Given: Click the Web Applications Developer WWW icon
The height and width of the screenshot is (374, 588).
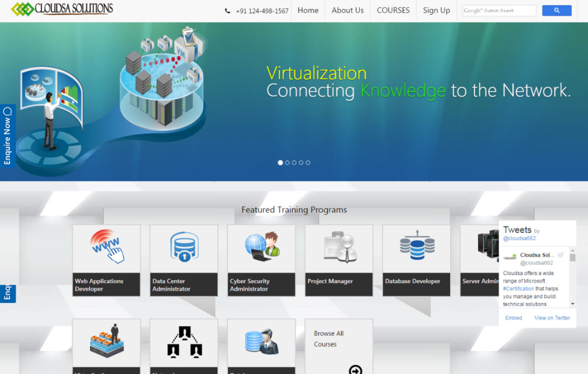Looking at the screenshot, I should pos(106,247).
